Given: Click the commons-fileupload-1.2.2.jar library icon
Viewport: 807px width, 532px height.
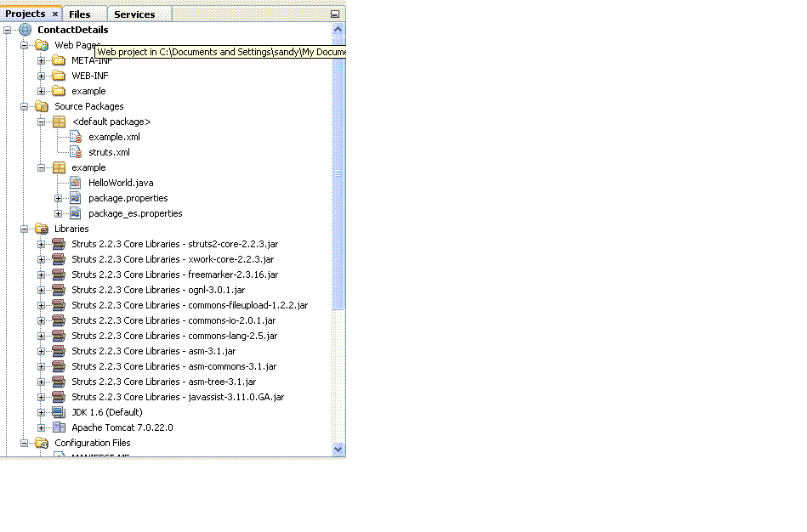Looking at the screenshot, I should (x=59, y=305).
